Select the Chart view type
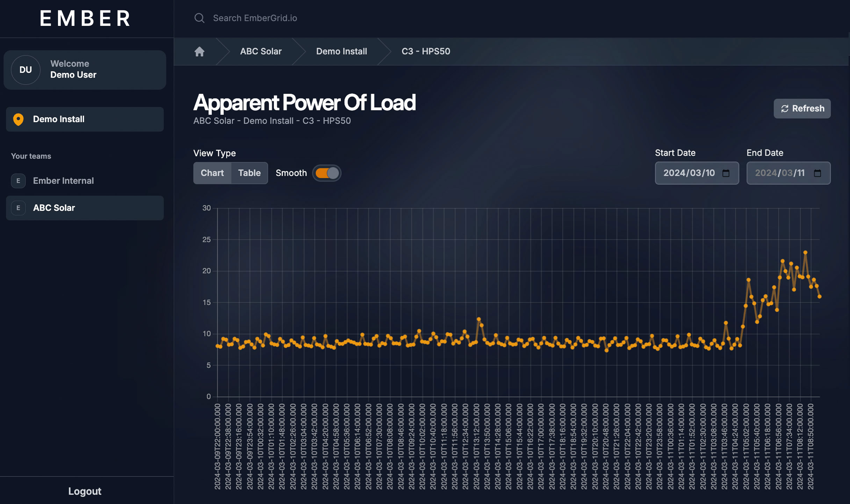 [212, 173]
